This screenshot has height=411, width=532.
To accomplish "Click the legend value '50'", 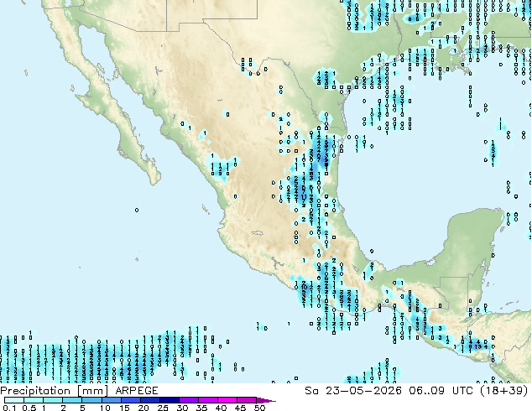I will point(260,408).
